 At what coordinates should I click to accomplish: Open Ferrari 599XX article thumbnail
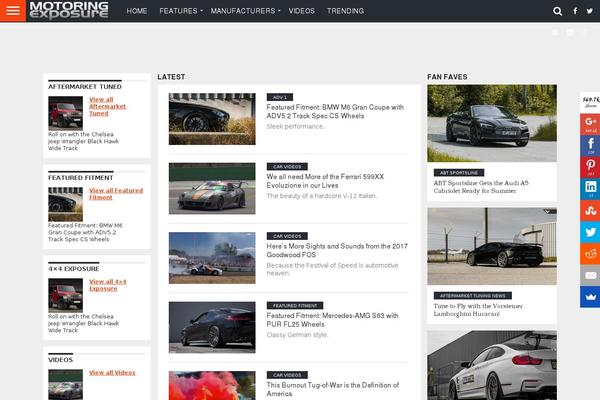tap(212, 188)
